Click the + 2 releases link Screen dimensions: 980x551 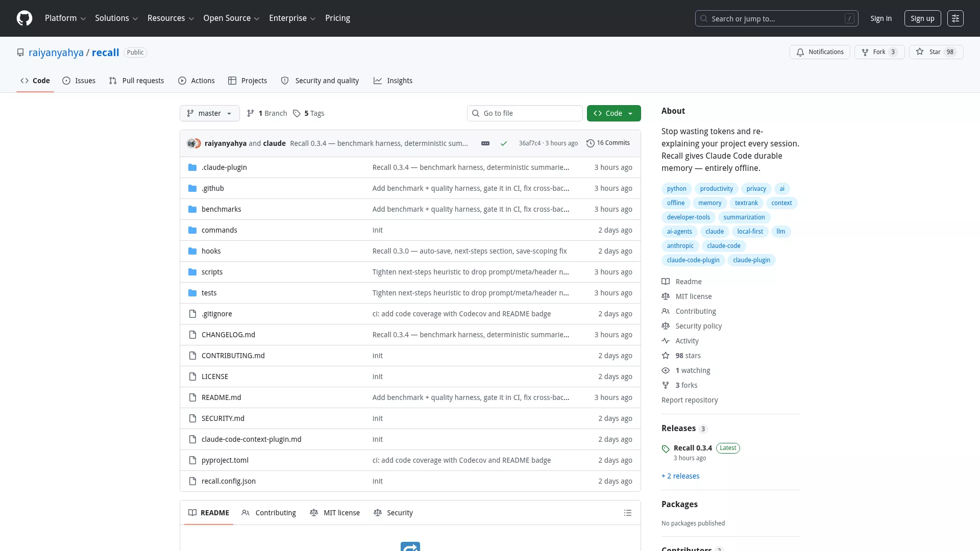[x=680, y=476]
